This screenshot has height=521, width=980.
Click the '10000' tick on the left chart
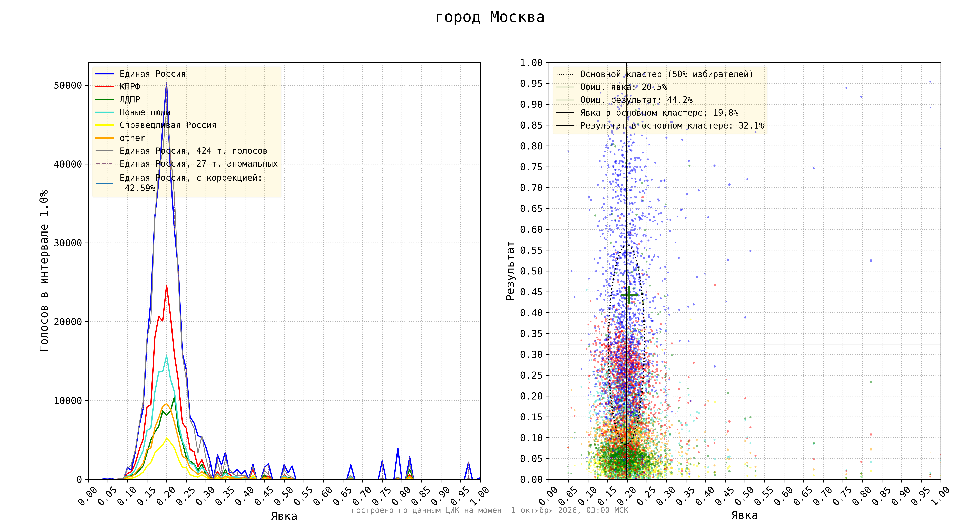68,401
